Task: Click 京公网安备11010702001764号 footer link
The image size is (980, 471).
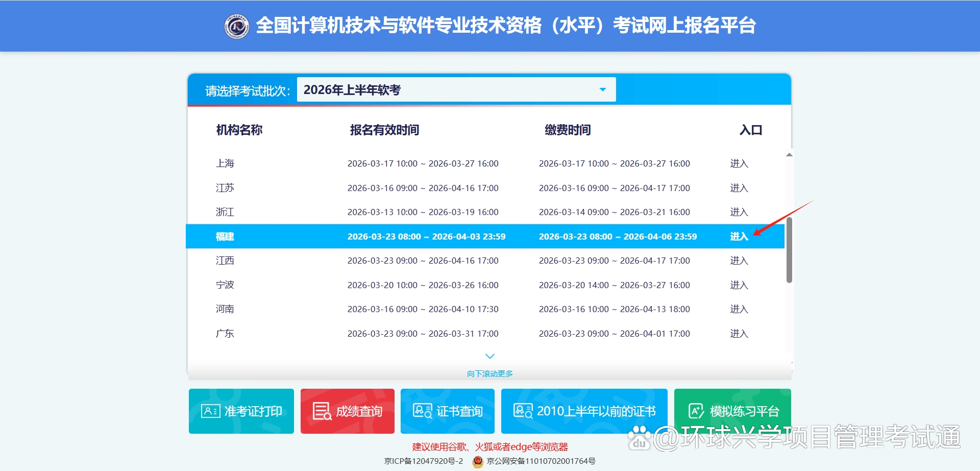Action: click(541, 461)
